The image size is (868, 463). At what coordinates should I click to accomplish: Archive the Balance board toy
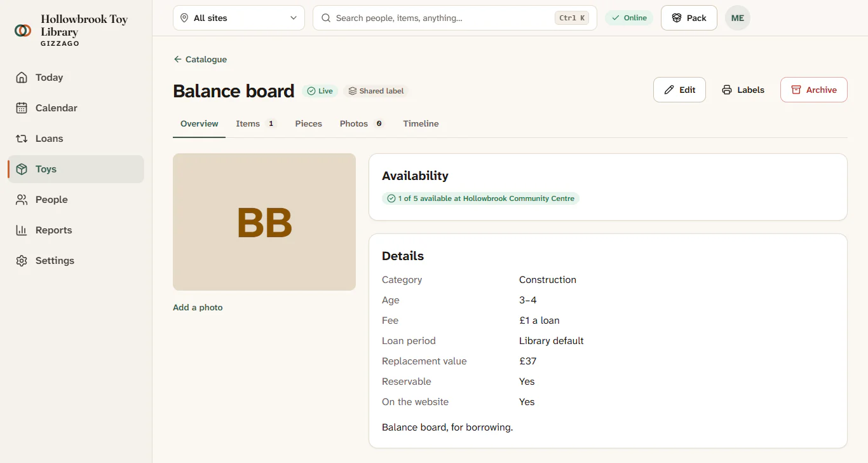click(x=814, y=90)
